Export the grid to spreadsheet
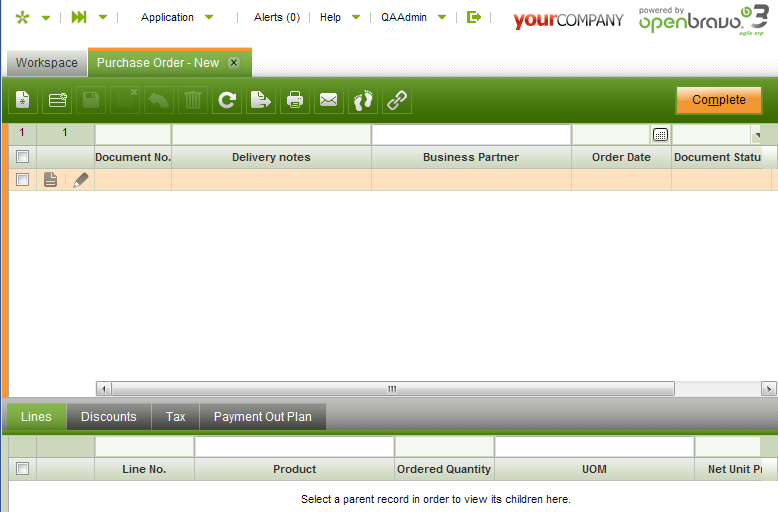Image resolution: width=778 pixels, height=512 pixels. coord(261,100)
